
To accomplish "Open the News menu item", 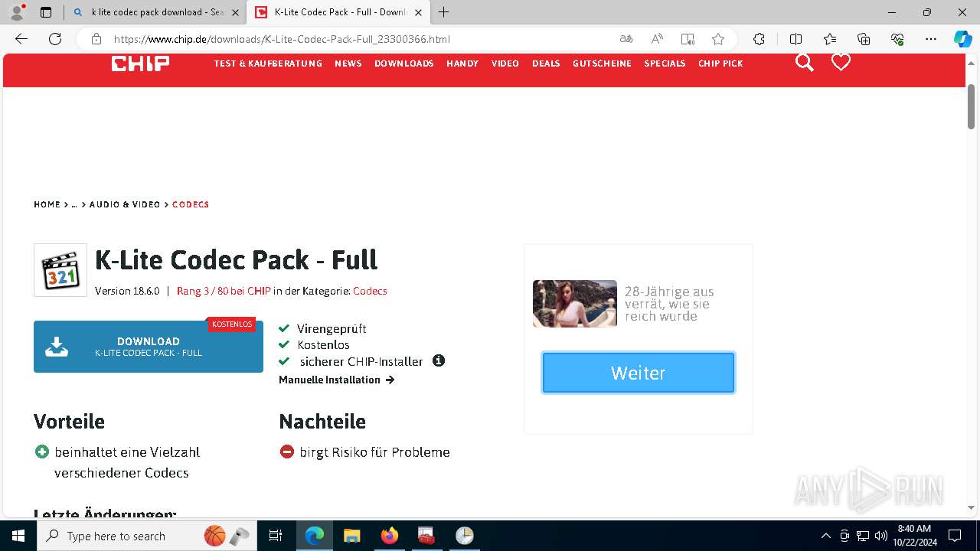I will (348, 64).
